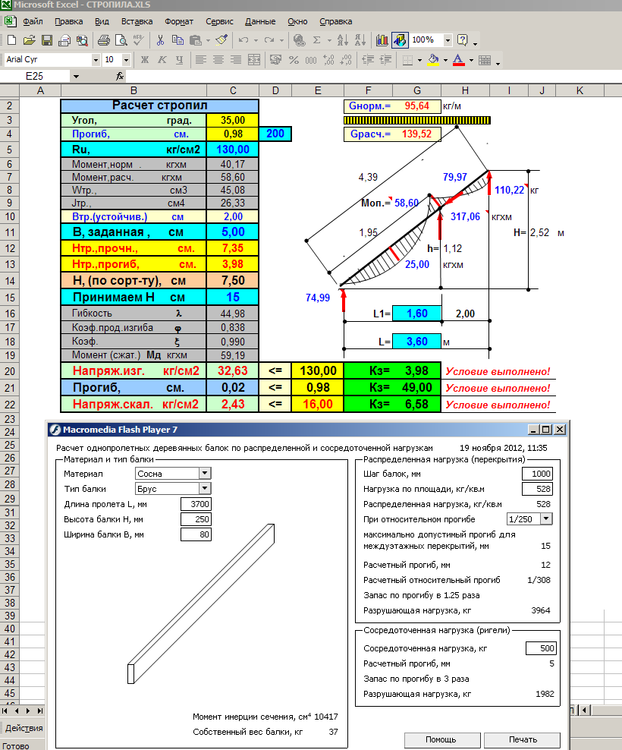Click the New blank workbook icon

[x=11, y=40]
